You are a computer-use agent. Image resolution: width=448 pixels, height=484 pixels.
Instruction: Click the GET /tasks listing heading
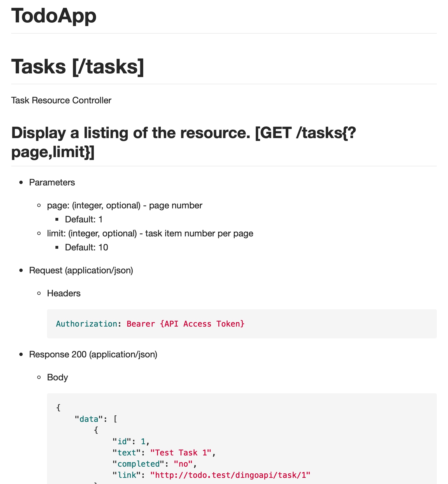183,142
